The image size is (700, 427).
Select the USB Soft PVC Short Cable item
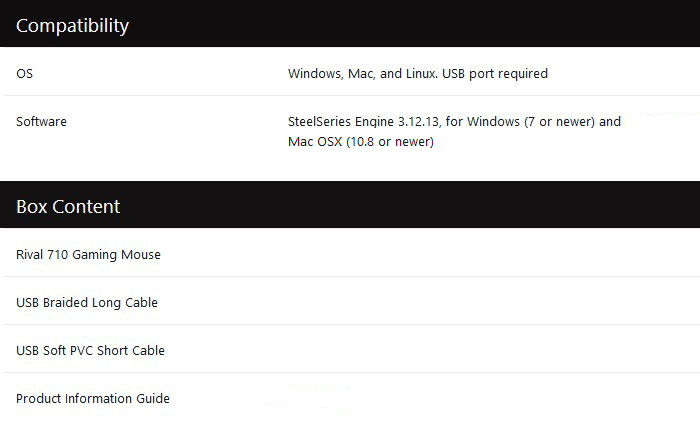tap(90, 351)
